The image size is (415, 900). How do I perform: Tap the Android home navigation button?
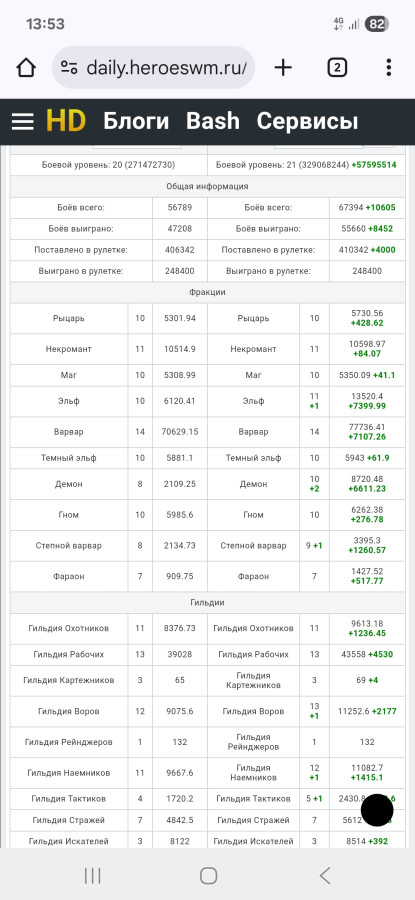(208, 875)
